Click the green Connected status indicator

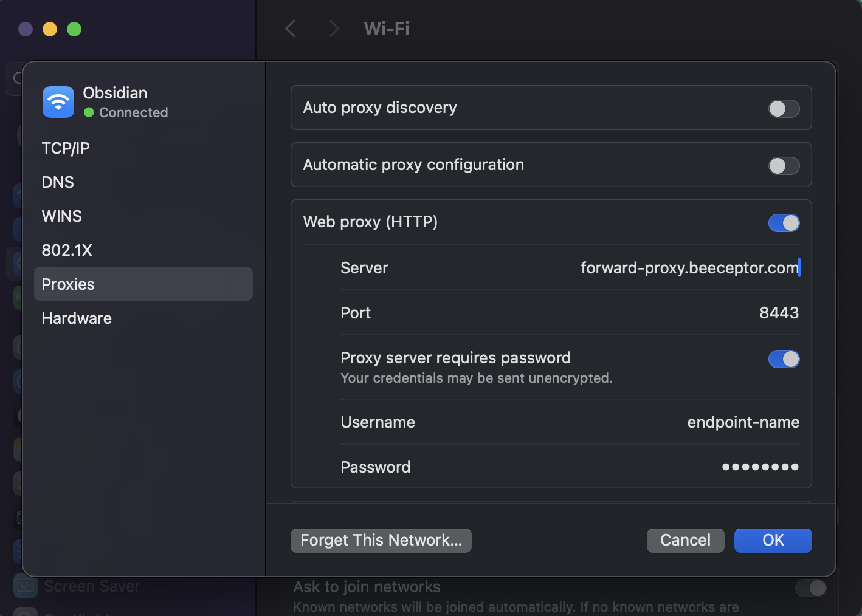point(88,112)
